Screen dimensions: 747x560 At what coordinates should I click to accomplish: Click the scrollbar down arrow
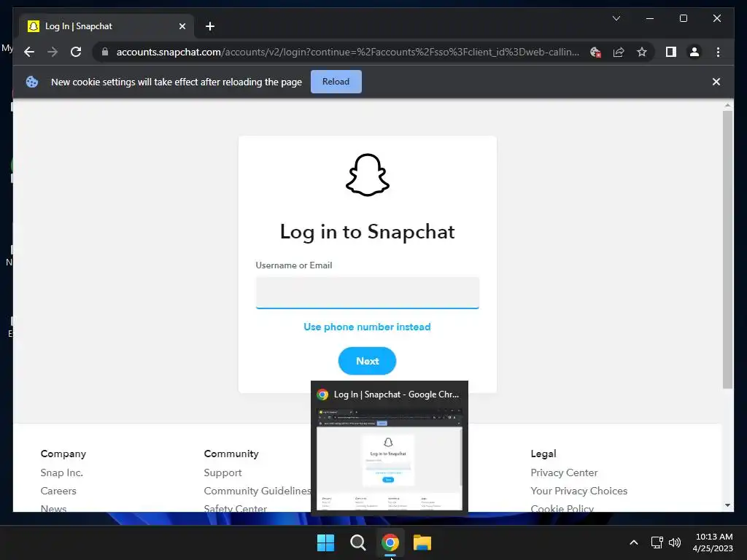(x=727, y=505)
